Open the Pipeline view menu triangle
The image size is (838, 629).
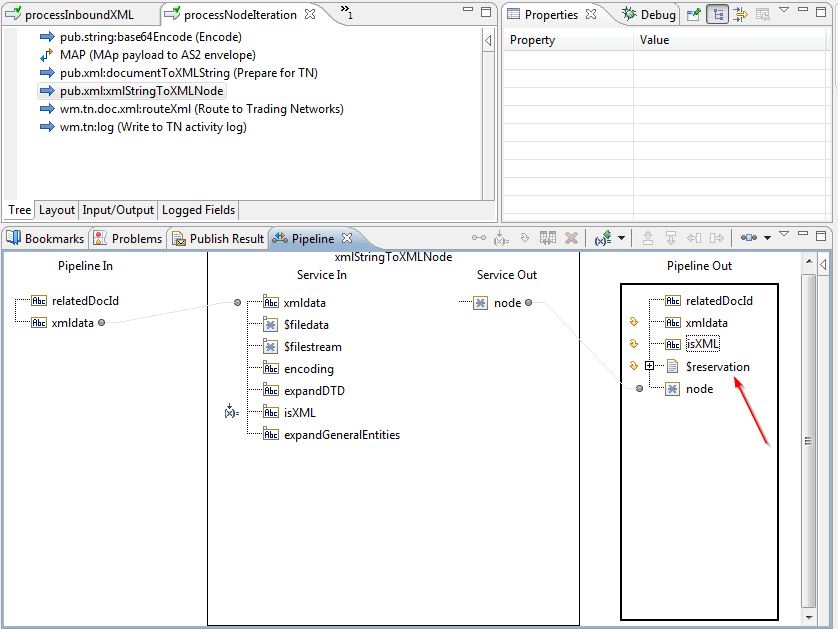pos(784,234)
